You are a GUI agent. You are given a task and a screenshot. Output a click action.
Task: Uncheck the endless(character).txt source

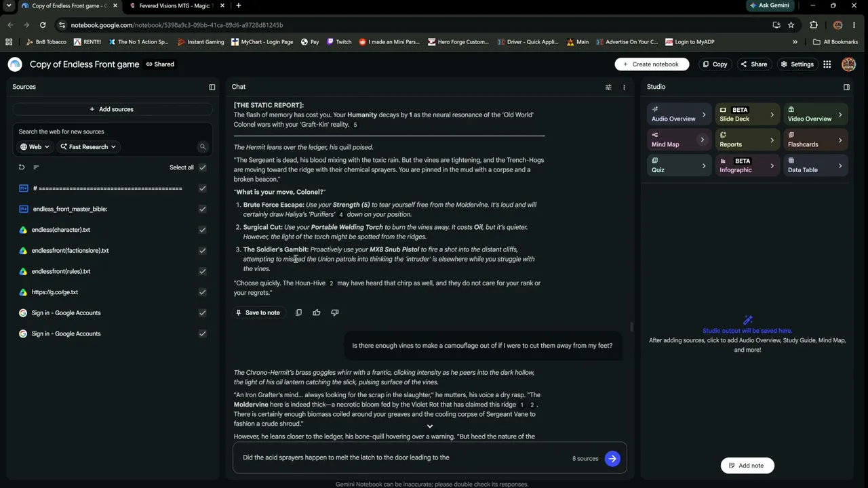point(202,230)
